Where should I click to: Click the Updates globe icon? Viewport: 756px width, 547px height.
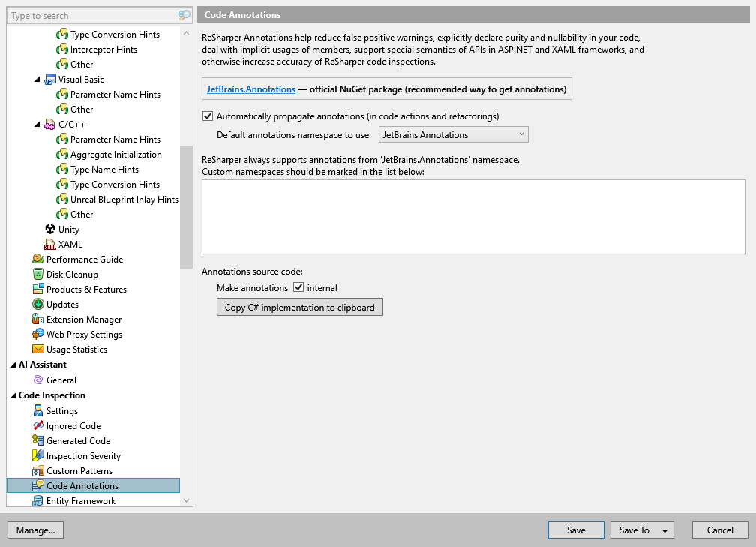pos(39,304)
